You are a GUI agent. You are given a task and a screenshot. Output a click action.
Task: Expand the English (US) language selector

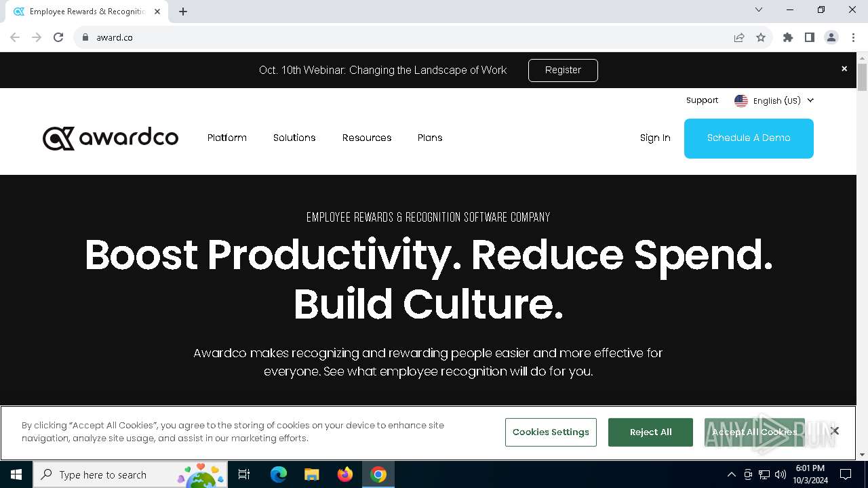click(774, 100)
